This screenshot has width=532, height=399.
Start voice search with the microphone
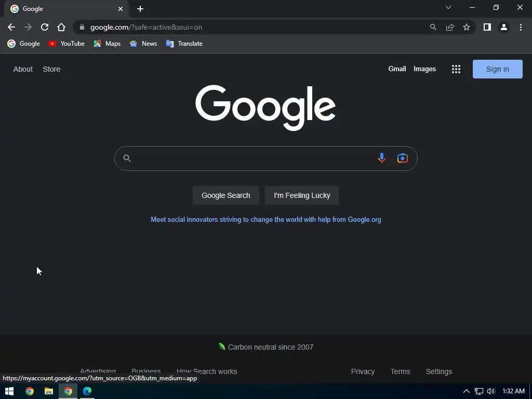point(382,158)
